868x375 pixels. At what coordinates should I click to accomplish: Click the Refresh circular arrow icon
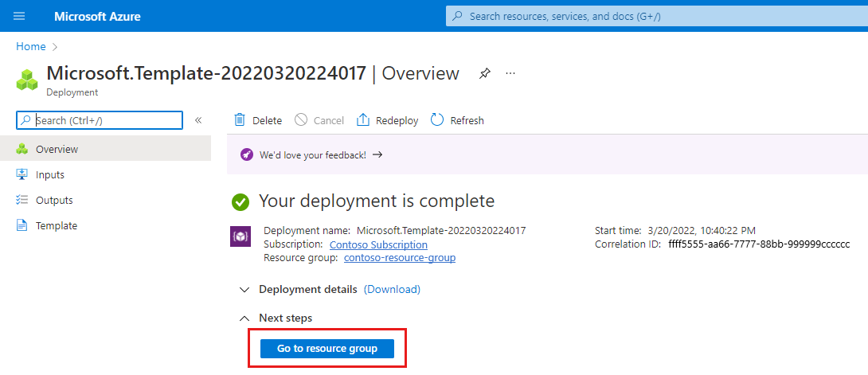[x=437, y=120]
